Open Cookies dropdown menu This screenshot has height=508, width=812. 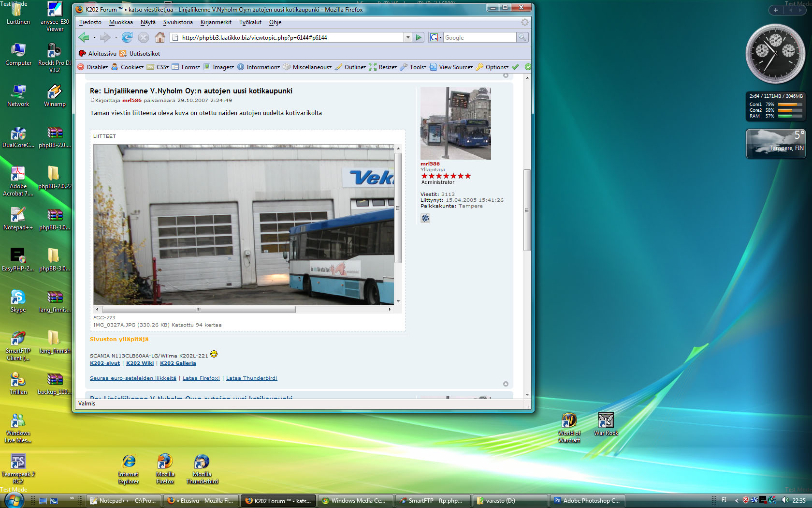coord(128,67)
